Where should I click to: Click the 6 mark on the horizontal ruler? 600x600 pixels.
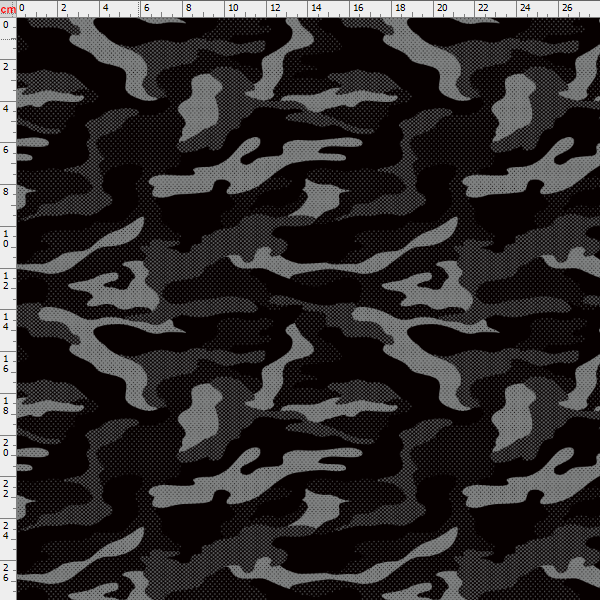pyautogui.click(x=147, y=7)
